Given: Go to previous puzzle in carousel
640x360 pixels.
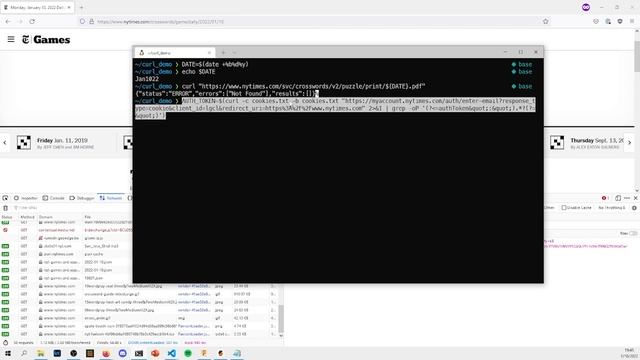Looking at the screenshot, I should [5, 143].
